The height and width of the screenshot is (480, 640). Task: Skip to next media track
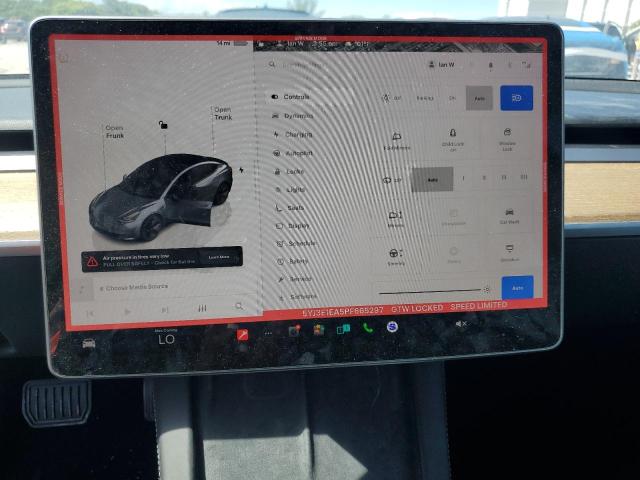165,310
